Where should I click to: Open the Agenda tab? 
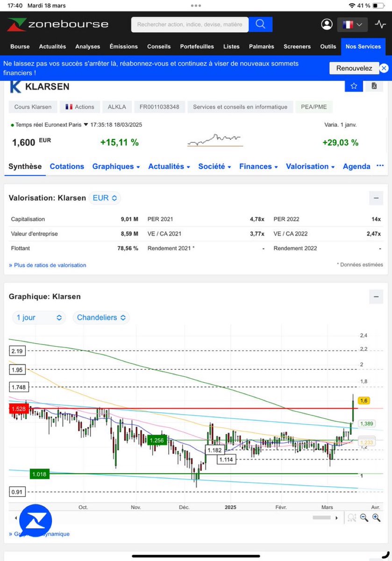[x=356, y=166]
